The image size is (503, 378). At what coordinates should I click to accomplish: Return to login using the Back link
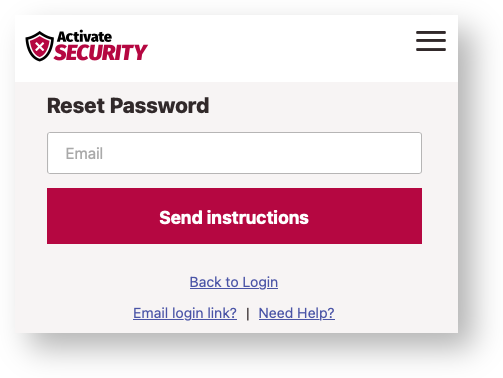[234, 282]
